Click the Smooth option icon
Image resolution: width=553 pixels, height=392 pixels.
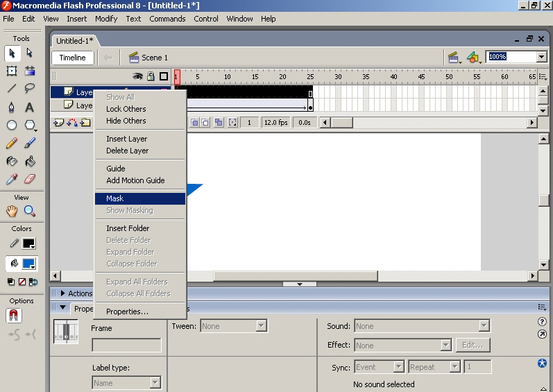[14, 334]
